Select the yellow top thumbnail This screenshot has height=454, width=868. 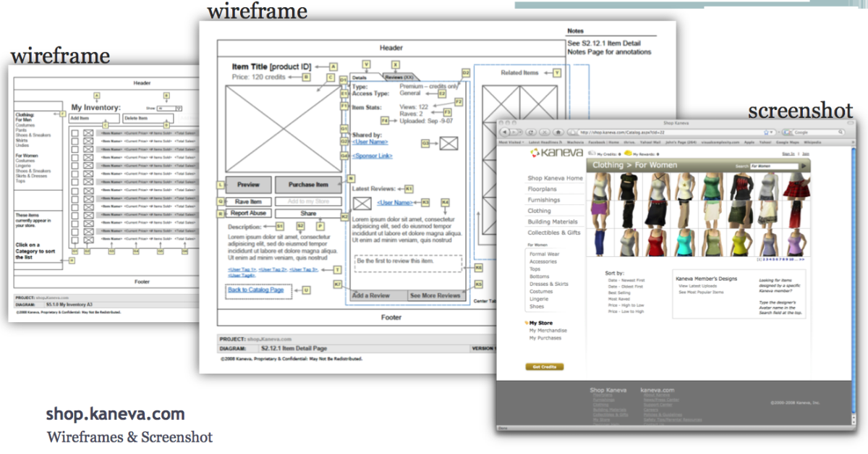click(x=741, y=243)
